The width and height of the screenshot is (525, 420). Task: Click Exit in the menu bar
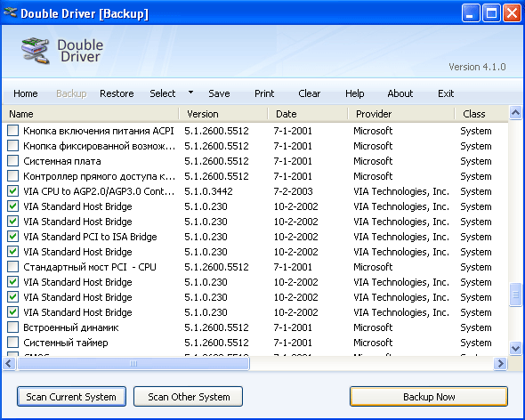click(446, 93)
